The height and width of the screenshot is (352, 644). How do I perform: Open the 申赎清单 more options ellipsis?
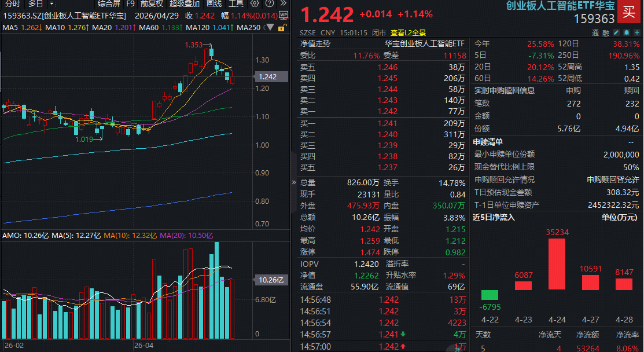point(631,142)
